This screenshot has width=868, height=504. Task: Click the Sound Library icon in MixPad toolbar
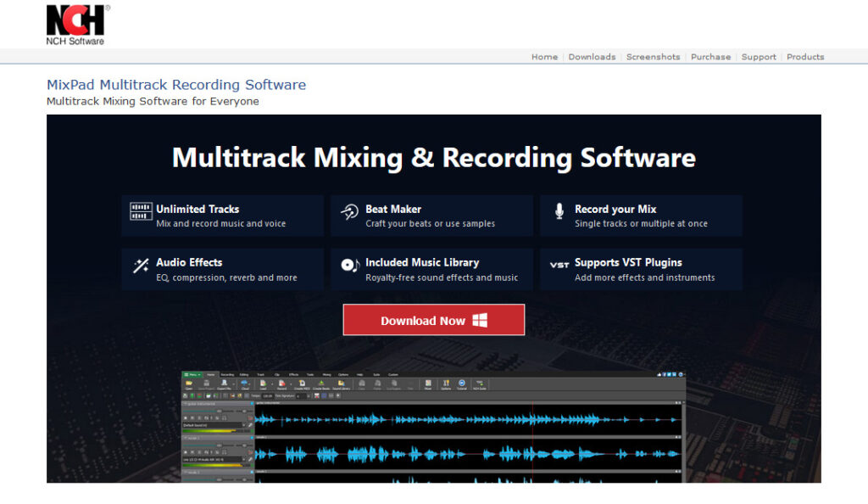pyautogui.click(x=341, y=385)
